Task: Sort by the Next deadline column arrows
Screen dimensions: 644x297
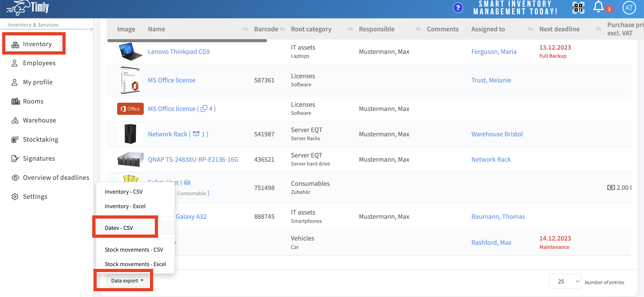Action: (x=598, y=29)
